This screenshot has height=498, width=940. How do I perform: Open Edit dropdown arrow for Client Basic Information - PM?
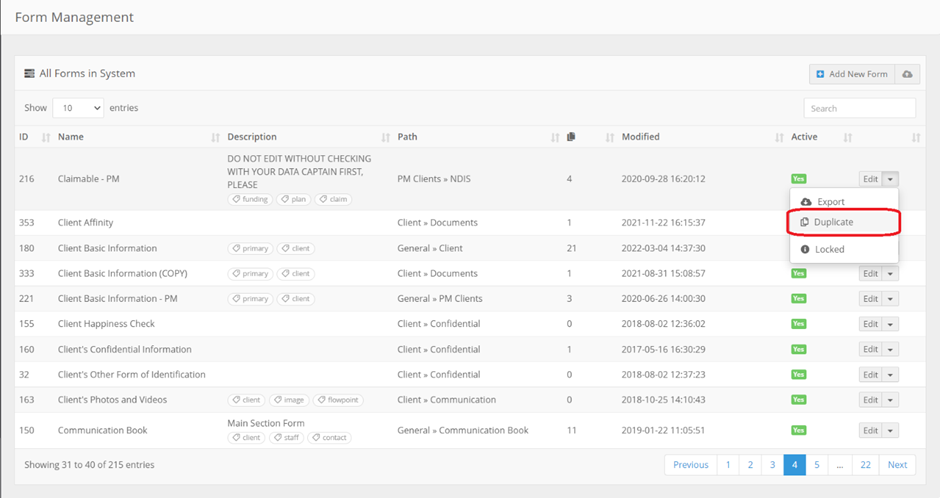pyautogui.click(x=890, y=298)
